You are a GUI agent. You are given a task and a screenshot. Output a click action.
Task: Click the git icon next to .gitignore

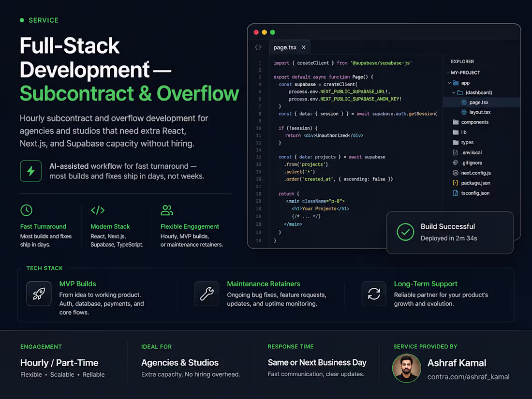pos(455,163)
